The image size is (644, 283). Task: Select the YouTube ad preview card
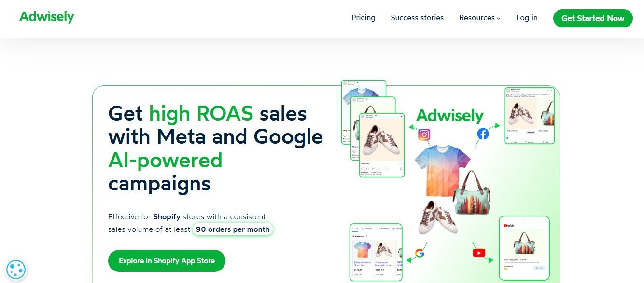click(524, 248)
